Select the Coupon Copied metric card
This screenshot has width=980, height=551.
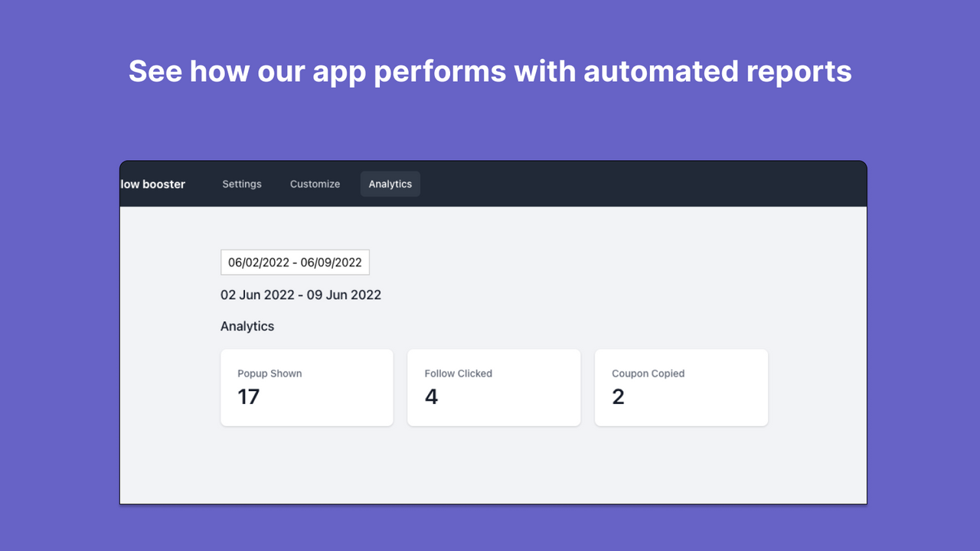[681, 387]
